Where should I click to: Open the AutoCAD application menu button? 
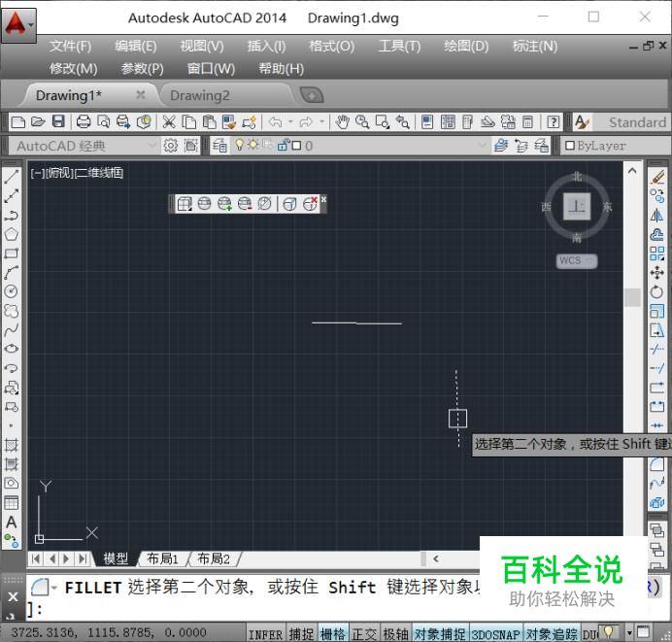[18, 25]
